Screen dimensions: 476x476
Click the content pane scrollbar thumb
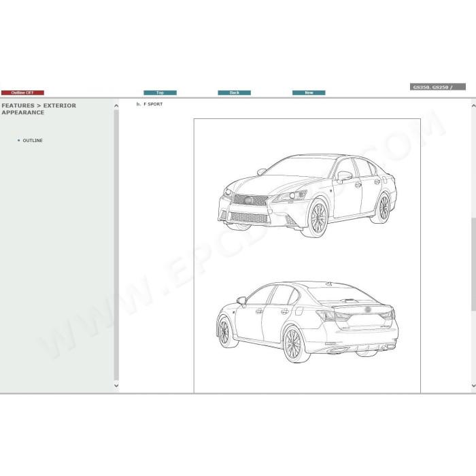pyautogui.click(x=473, y=264)
